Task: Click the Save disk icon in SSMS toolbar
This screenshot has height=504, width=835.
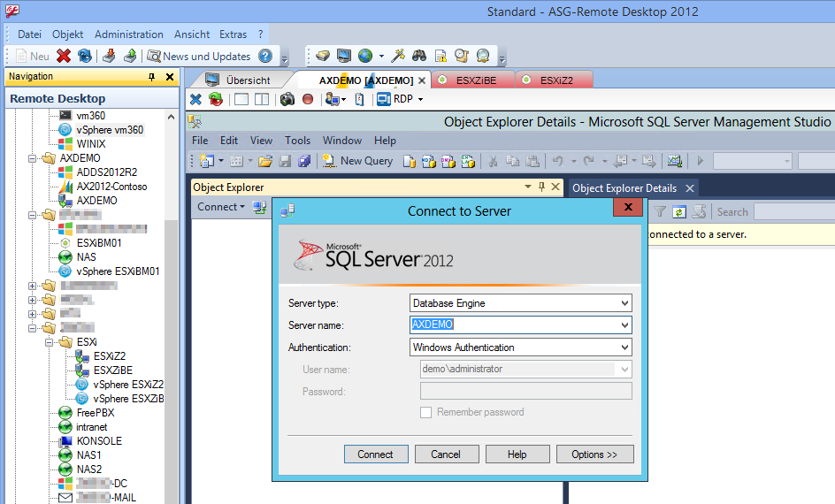Action: tap(285, 161)
